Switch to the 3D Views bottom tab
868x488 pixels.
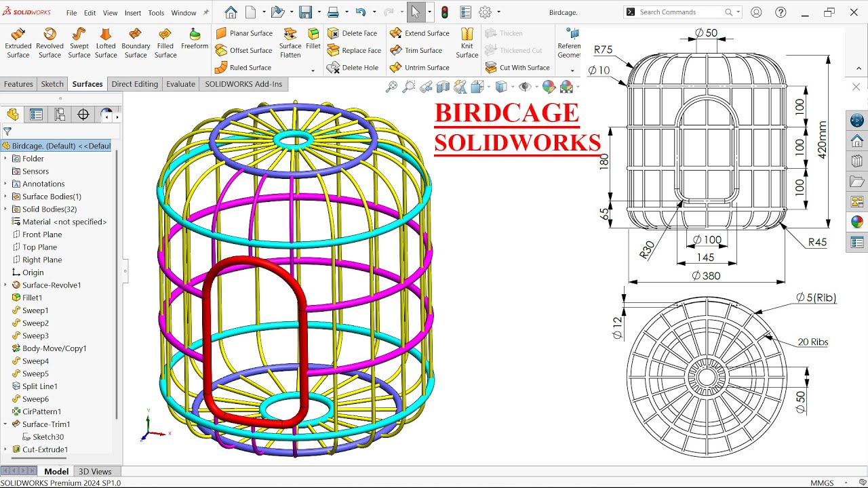(95, 472)
